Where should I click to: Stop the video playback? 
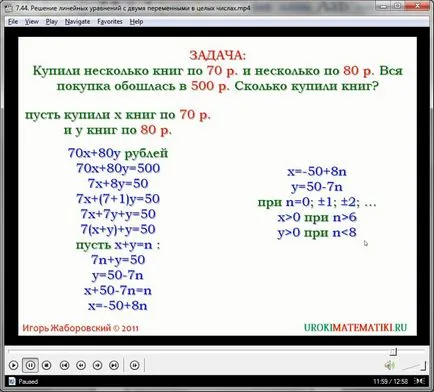pyautogui.click(x=47, y=365)
